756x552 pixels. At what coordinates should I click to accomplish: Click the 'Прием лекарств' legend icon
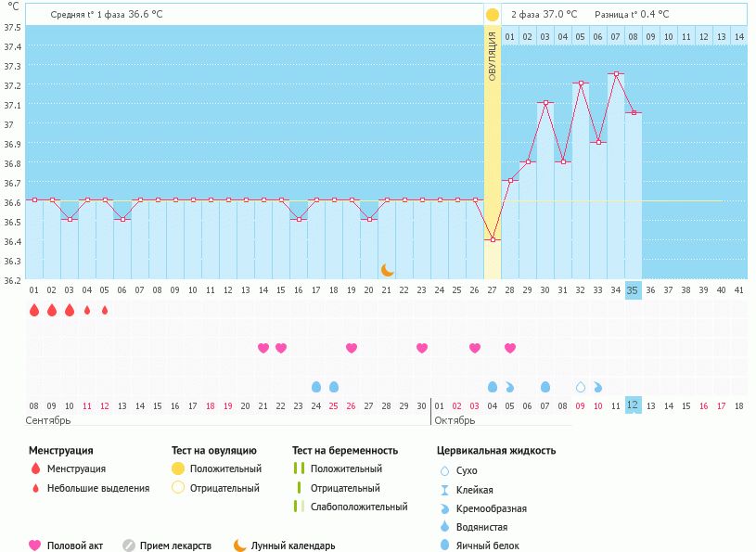point(129,546)
